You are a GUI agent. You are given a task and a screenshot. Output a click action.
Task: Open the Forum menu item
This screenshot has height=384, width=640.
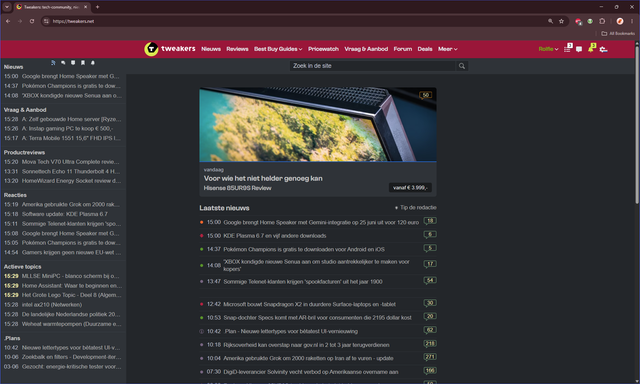click(402, 49)
